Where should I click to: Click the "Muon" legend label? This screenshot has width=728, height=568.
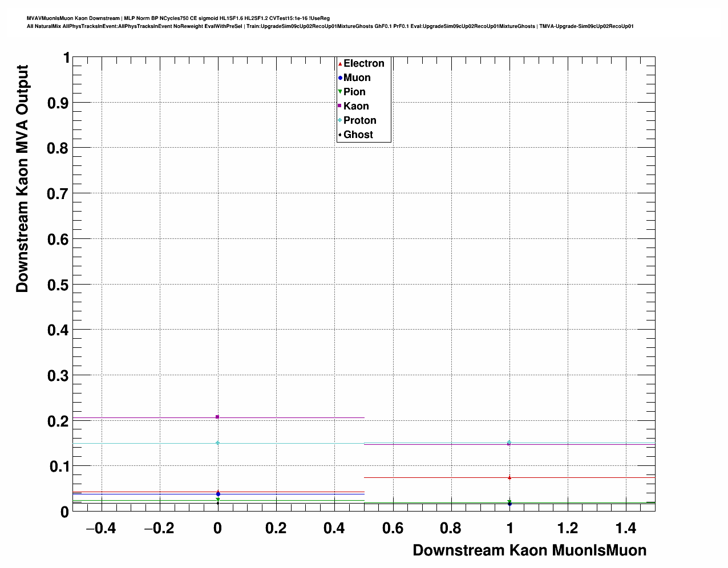coord(357,78)
